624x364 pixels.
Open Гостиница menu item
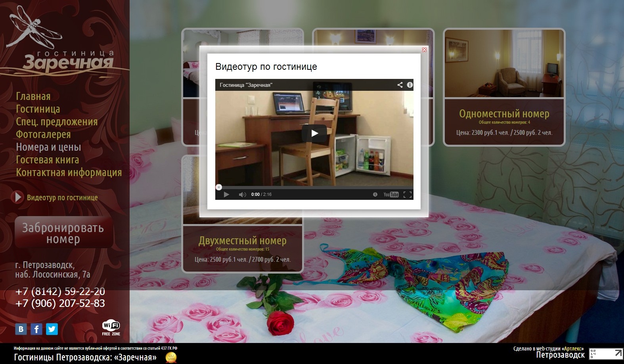(38, 109)
